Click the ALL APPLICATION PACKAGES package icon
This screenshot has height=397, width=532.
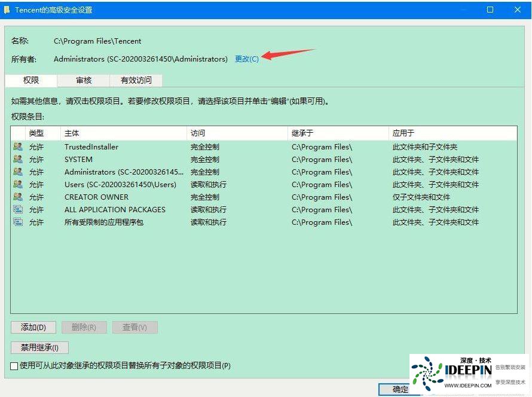point(18,209)
